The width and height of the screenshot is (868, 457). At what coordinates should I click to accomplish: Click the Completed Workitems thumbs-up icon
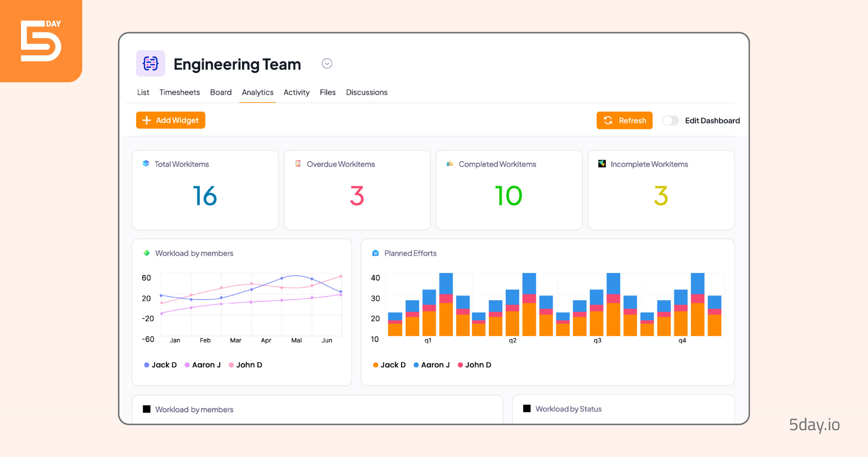(x=450, y=164)
